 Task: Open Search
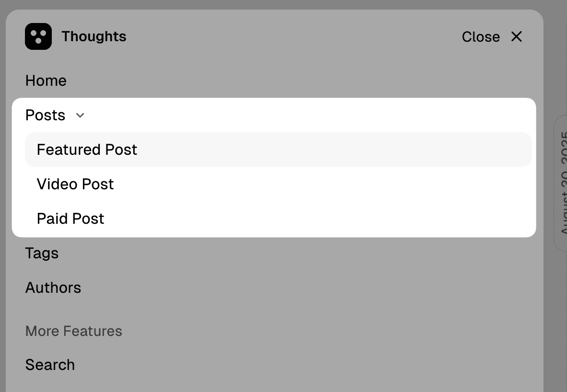click(50, 365)
